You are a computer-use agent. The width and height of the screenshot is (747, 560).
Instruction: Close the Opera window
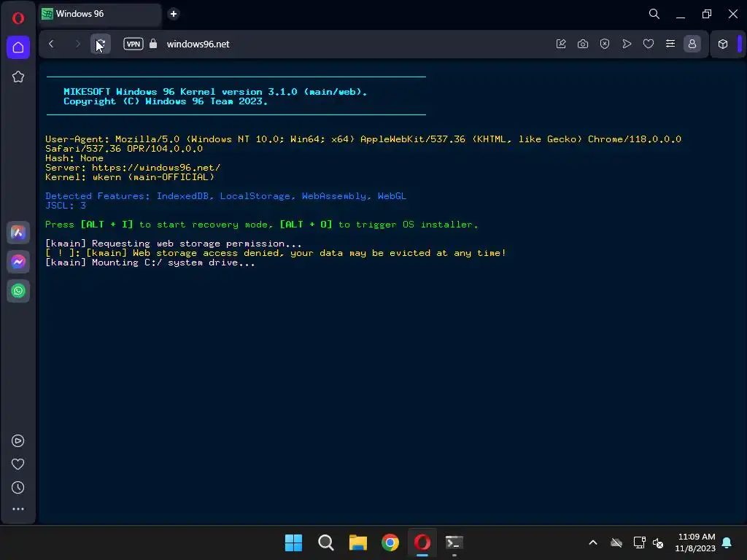pos(733,15)
